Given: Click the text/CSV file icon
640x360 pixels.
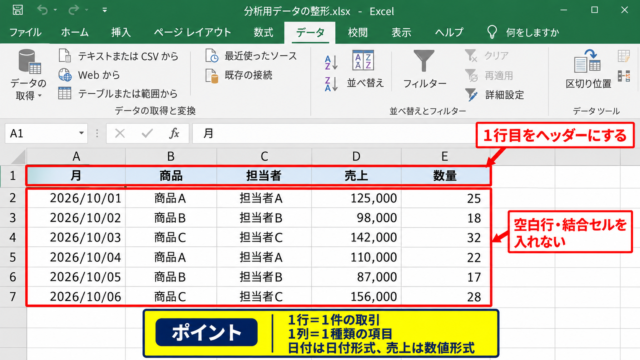Looking at the screenshot, I should (x=65, y=56).
